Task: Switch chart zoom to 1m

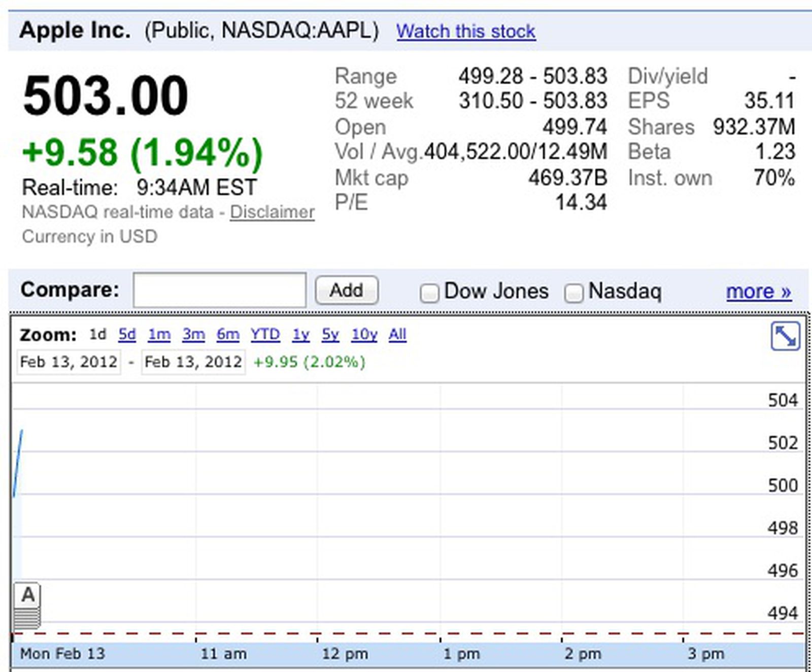Action: pos(159,334)
